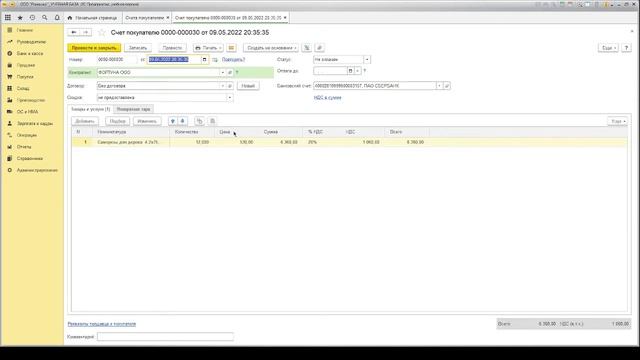The image size is (640, 360).
Task: Open Справочники section in sidebar
Action: (30, 158)
